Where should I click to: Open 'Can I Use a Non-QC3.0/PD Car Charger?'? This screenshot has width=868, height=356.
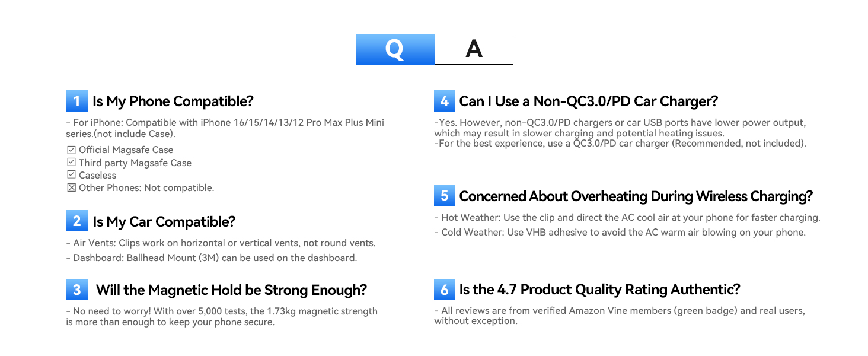(588, 101)
